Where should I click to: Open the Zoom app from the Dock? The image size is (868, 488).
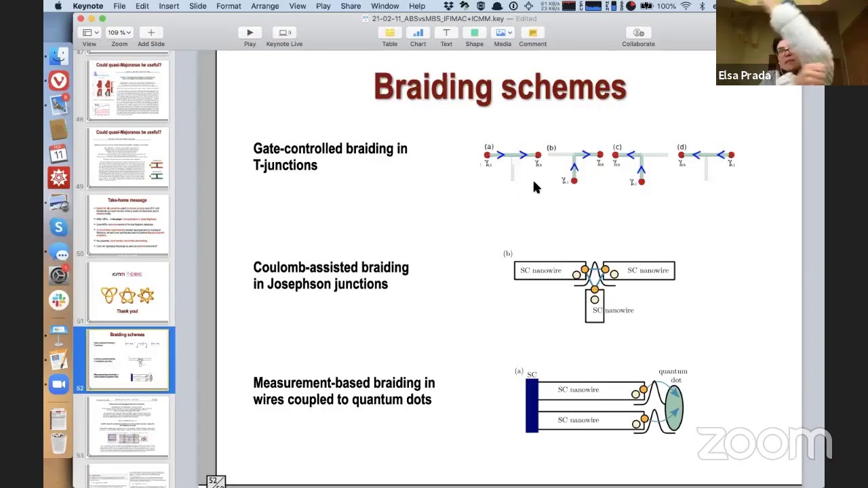pyautogui.click(x=59, y=384)
